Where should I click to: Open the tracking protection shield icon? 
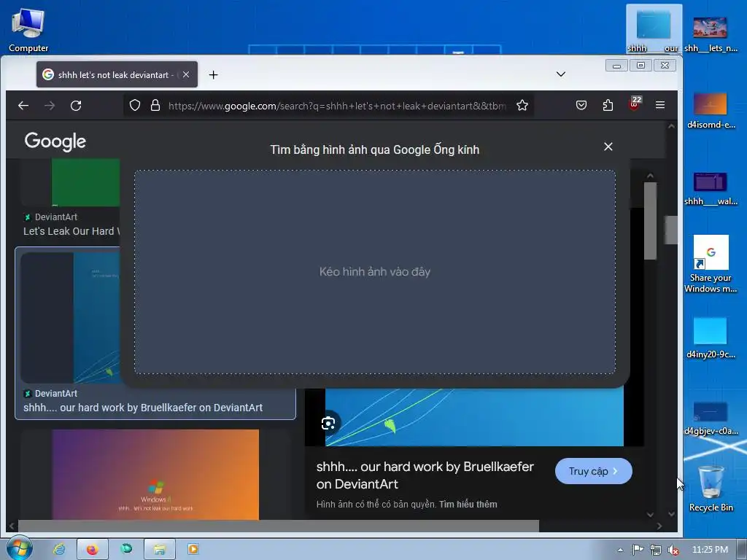click(135, 105)
